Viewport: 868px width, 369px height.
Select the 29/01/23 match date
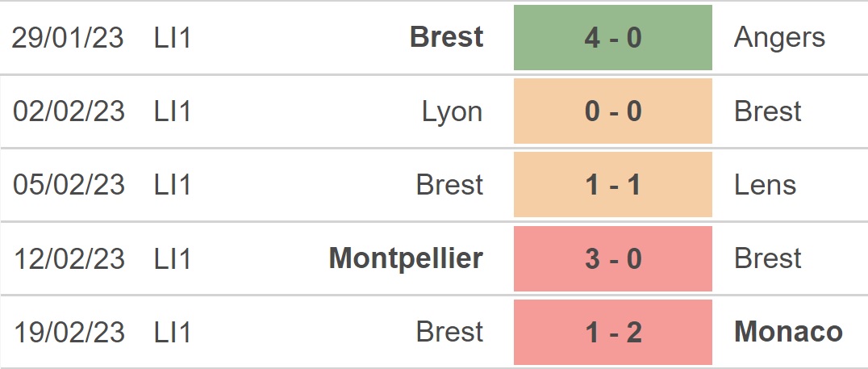pyautogui.click(x=68, y=38)
